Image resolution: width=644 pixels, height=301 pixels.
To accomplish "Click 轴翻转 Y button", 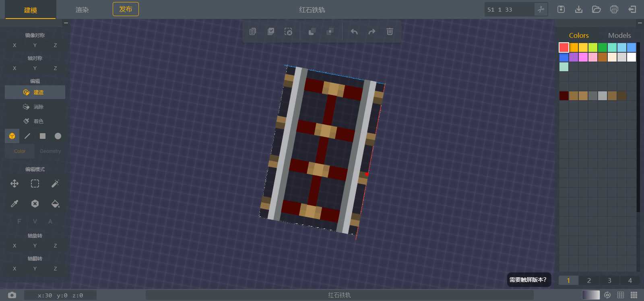I will [35, 269].
